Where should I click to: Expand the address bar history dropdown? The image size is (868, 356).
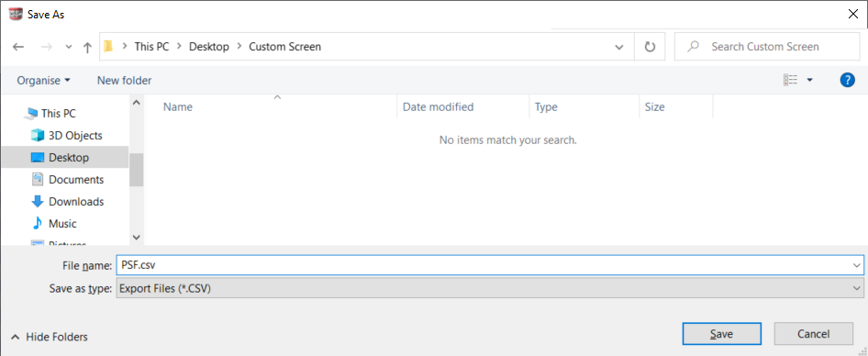(x=619, y=47)
